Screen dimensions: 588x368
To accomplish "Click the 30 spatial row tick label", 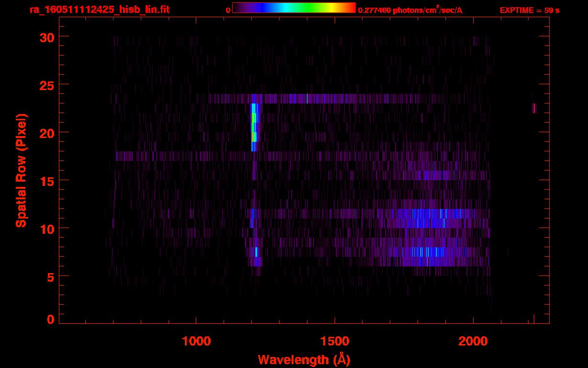I will pos(47,37).
